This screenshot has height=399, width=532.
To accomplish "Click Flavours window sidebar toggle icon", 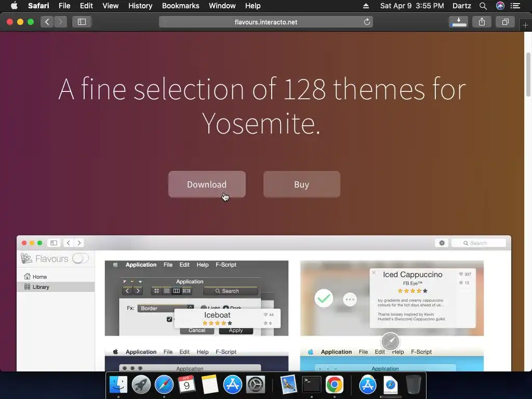I will (x=54, y=243).
